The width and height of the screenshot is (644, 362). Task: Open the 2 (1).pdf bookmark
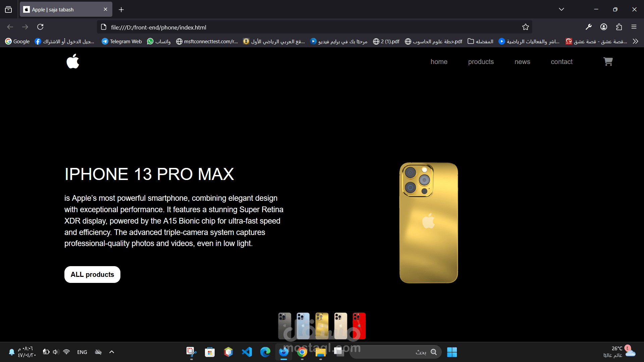tap(386, 41)
